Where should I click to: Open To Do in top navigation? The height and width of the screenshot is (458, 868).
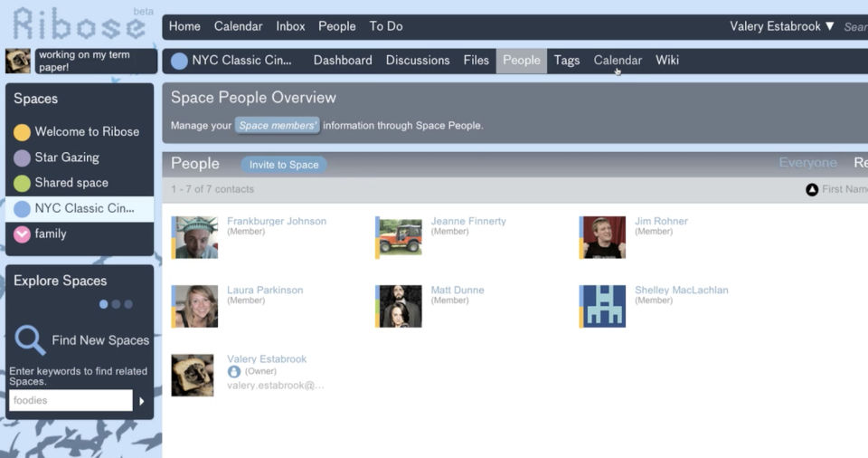[386, 26]
